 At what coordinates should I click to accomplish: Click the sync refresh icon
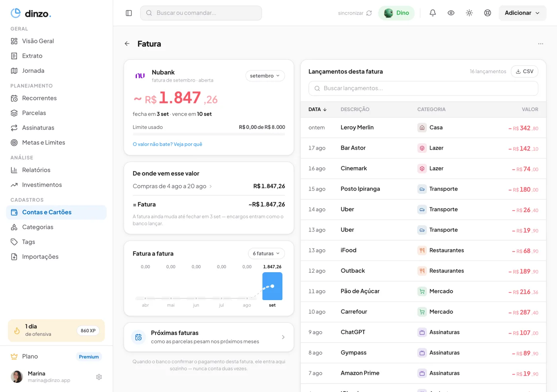tap(369, 13)
